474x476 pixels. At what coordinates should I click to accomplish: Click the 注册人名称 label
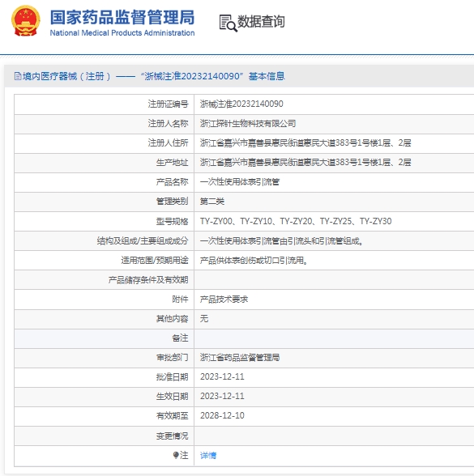pyautogui.click(x=168, y=124)
